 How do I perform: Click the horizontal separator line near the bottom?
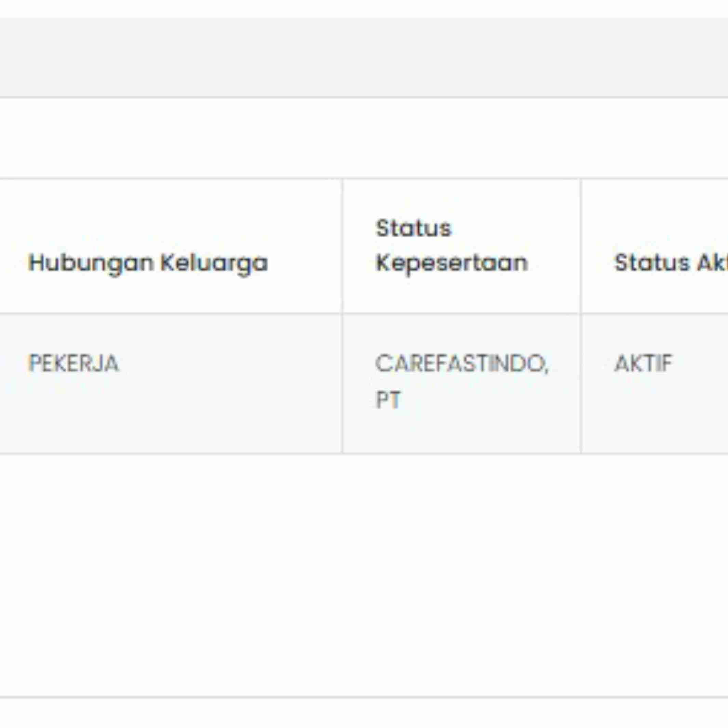point(364,697)
